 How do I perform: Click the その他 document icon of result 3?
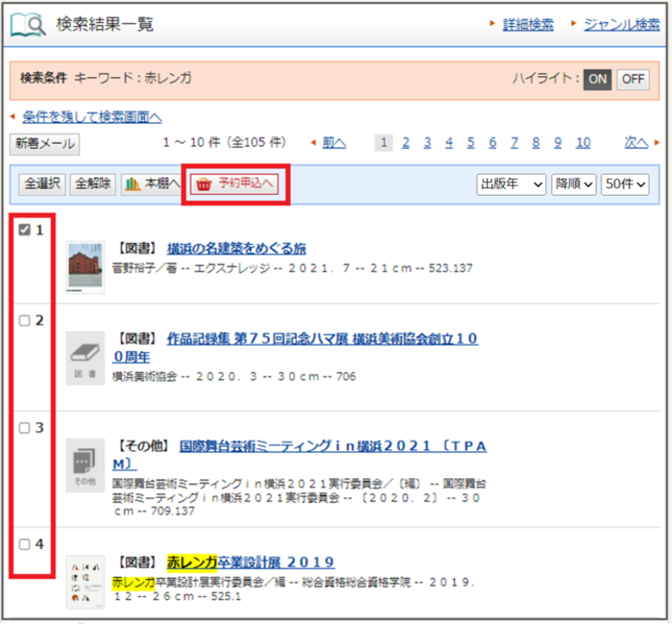[x=85, y=466]
